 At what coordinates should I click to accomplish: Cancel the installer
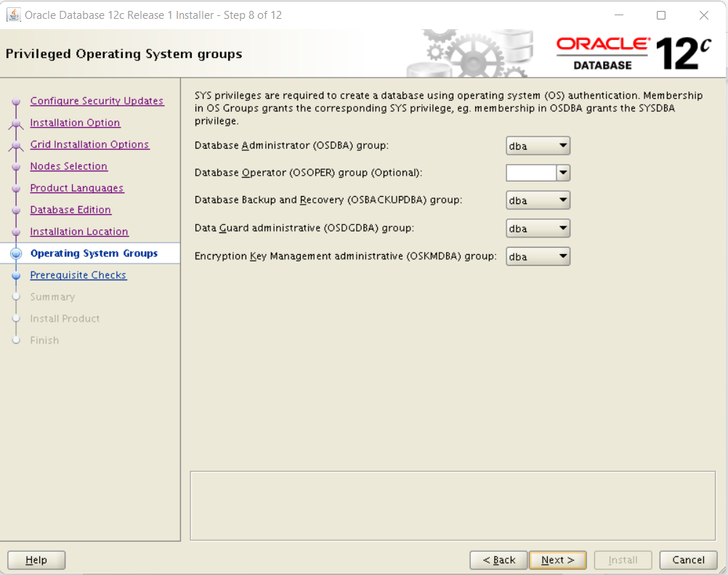[x=688, y=560]
